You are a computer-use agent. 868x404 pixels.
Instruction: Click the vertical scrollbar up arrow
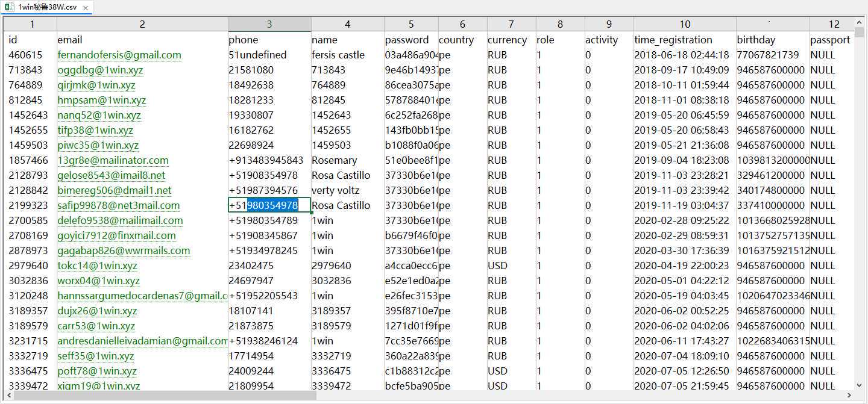click(859, 22)
